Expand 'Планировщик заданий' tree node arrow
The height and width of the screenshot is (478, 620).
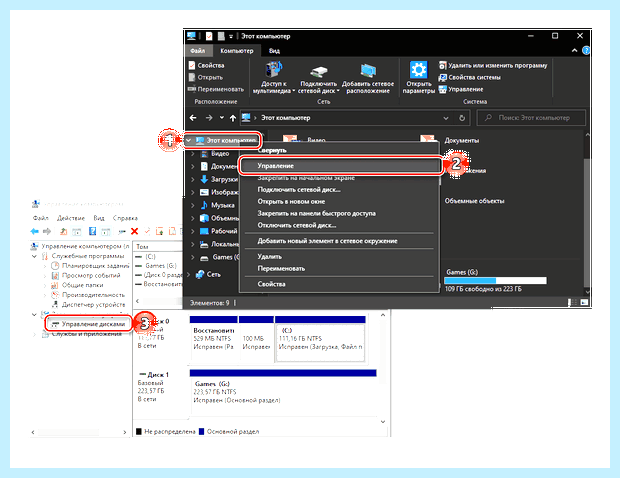pyautogui.click(x=45, y=266)
